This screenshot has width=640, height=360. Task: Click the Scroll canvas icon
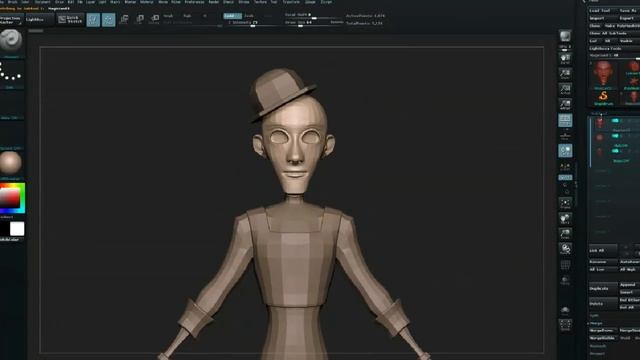point(565,59)
